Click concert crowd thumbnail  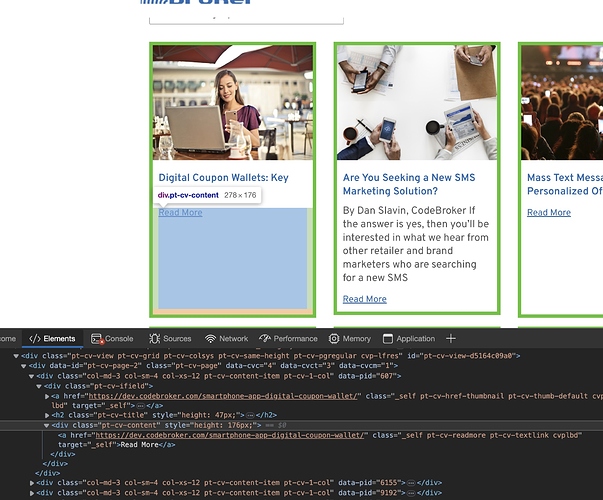coord(562,102)
